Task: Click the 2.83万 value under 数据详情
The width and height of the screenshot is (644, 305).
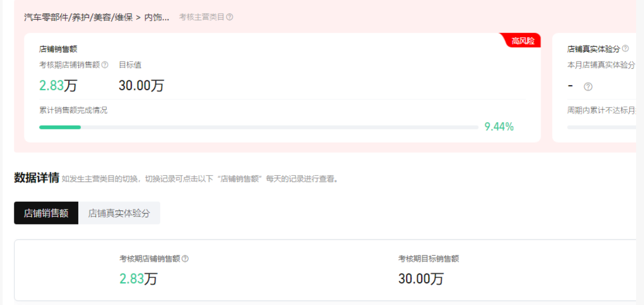Action: (138, 278)
